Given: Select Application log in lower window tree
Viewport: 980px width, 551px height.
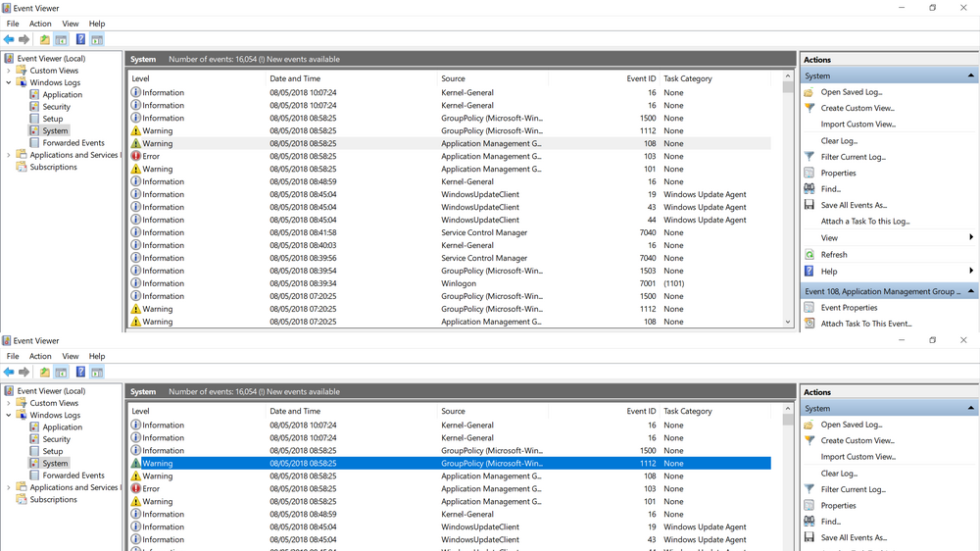Looking at the screenshot, I should (62, 427).
